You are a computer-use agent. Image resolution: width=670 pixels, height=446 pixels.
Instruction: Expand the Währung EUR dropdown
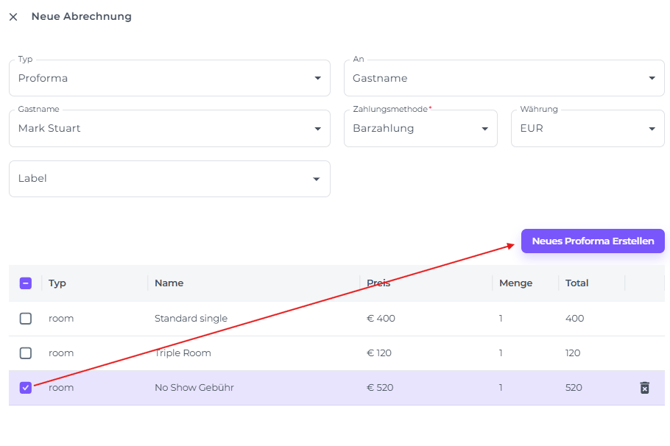587,128
